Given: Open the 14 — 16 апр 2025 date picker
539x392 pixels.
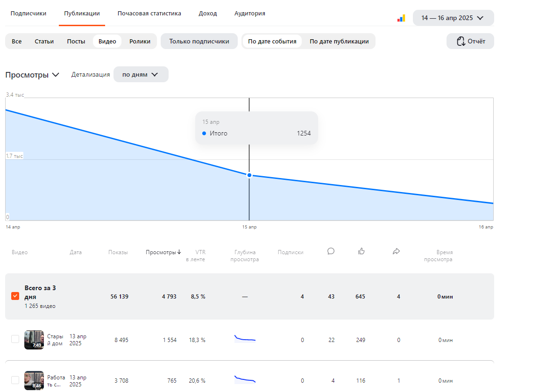Looking at the screenshot, I should pos(453,18).
